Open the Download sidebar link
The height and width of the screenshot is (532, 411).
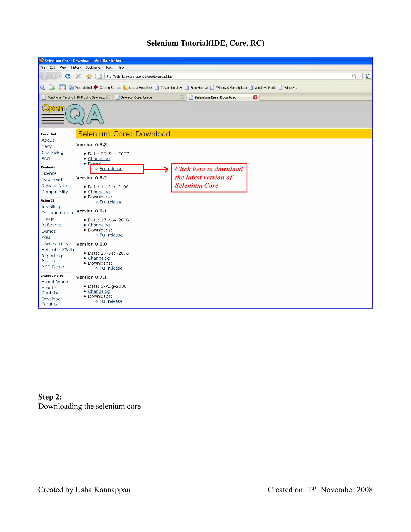click(51, 179)
